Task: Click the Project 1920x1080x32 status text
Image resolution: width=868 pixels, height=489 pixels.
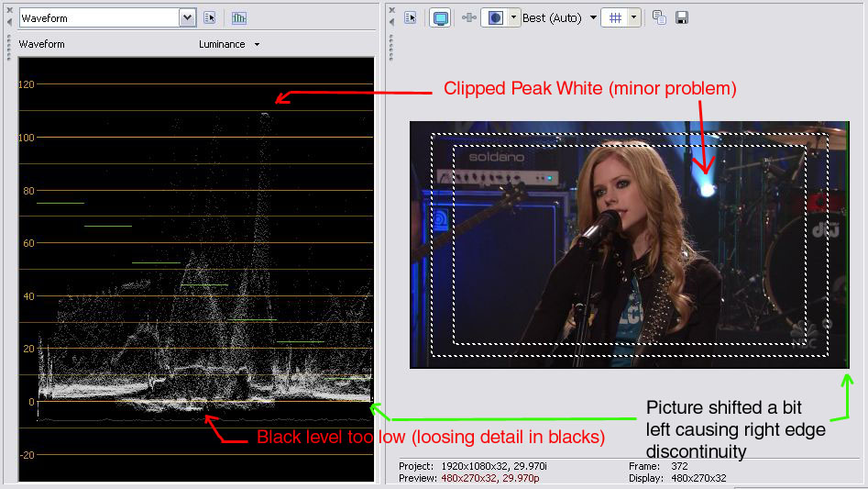Action: tap(473, 466)
